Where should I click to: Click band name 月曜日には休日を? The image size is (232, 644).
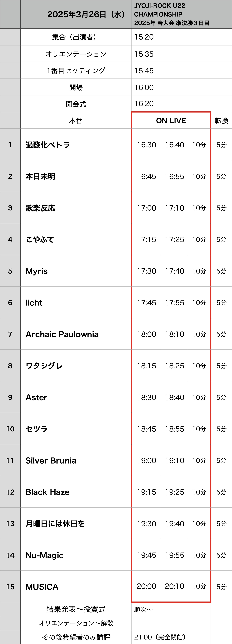[x=55, y=524]
